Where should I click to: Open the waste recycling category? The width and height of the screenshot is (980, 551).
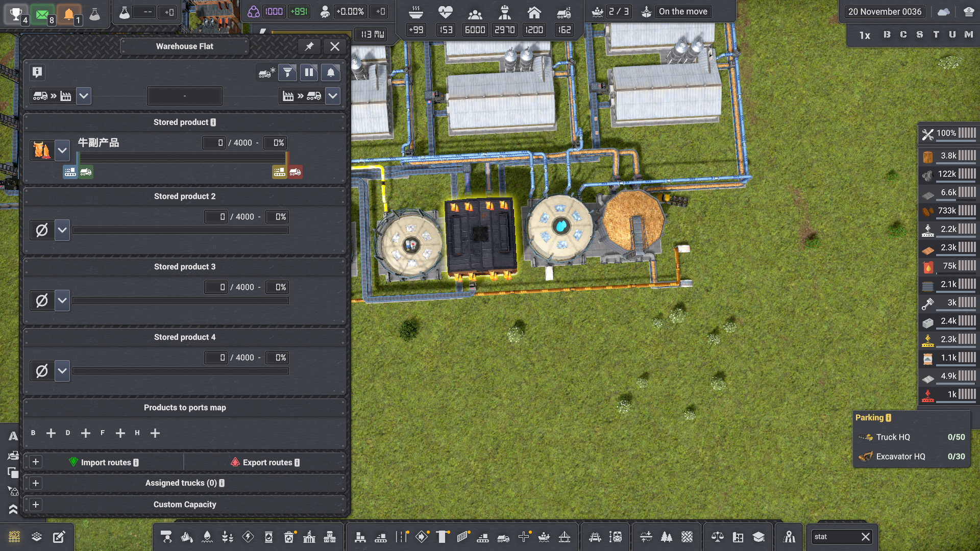(x=289, y=537)
